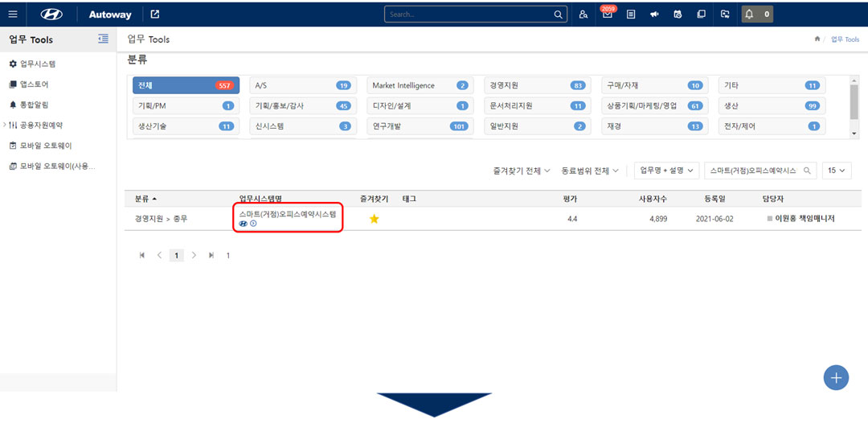Select the 기타 category
The image size is (868, 436).
[772, 85]
